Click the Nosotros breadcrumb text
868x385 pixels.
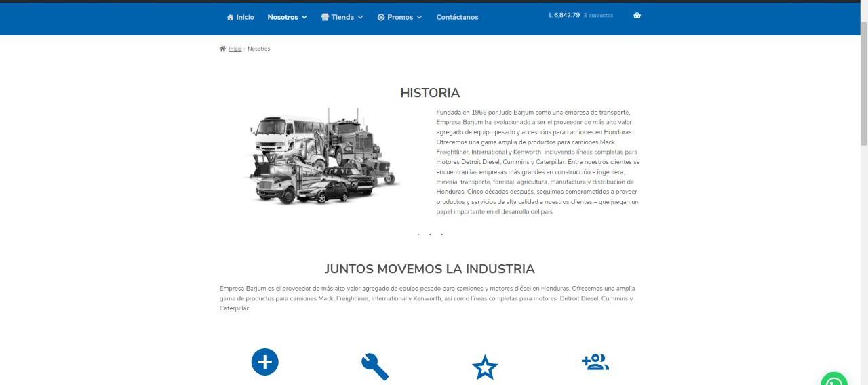(259, 49)
